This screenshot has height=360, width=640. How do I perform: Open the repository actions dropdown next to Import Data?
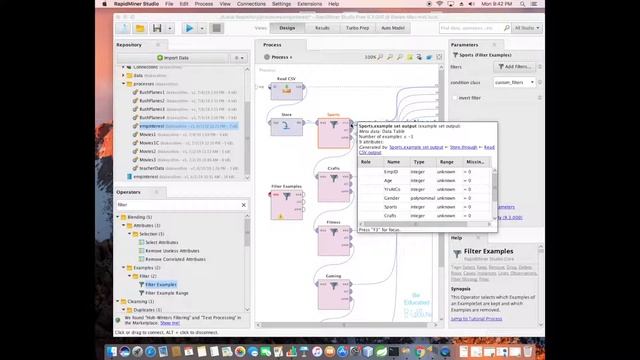tap(239, 58)
